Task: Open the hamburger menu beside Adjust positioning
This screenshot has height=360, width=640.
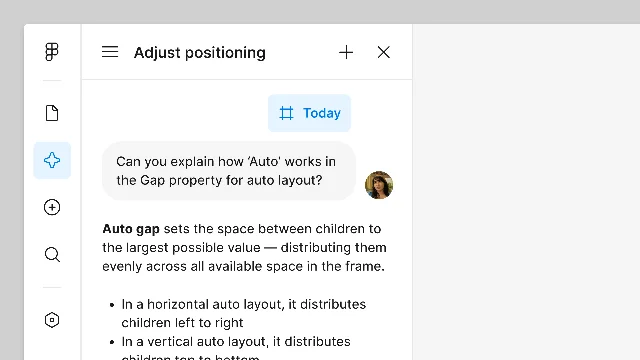Action: pyautogui.click(x=110, y=52)
